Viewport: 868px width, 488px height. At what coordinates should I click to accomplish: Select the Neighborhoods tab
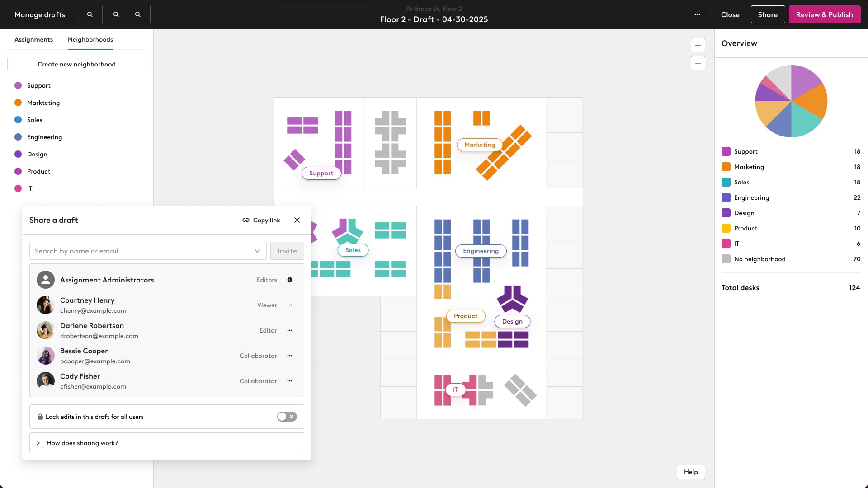(x=90, y=39)
